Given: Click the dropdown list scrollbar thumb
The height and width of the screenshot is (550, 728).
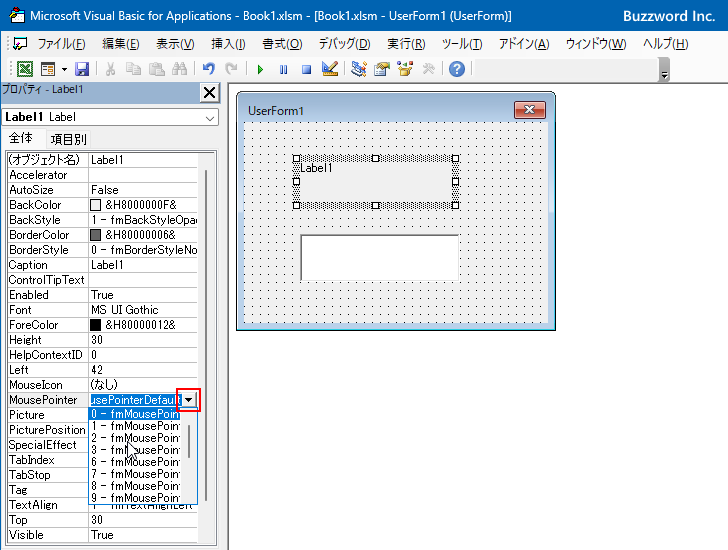Looking at the screenshot, I should point(189,441).
